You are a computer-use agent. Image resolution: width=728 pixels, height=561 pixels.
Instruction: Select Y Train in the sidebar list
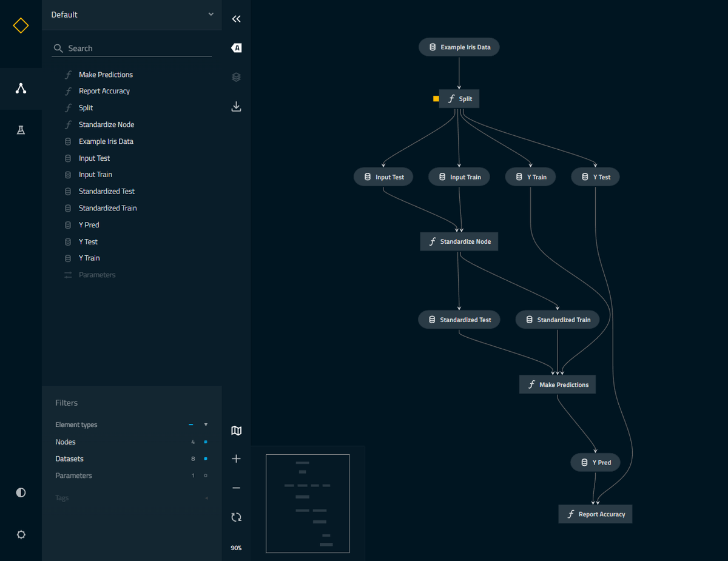[89, 258]
